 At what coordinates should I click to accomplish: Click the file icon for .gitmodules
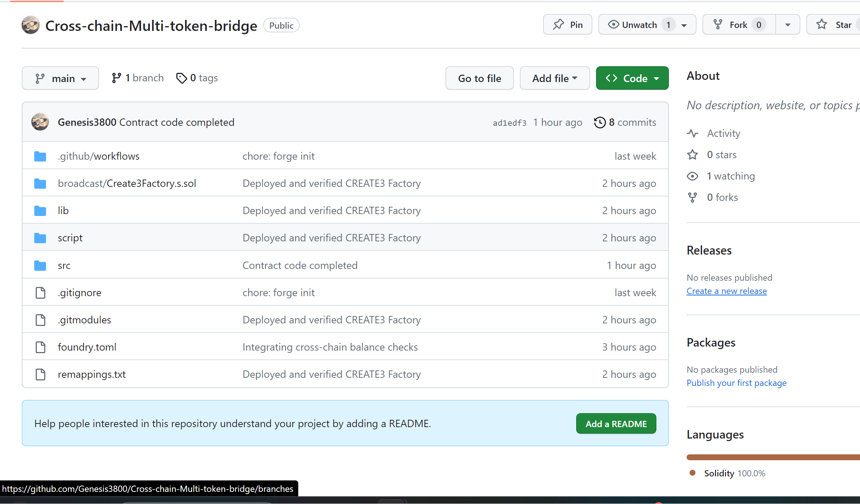[40, 320]
